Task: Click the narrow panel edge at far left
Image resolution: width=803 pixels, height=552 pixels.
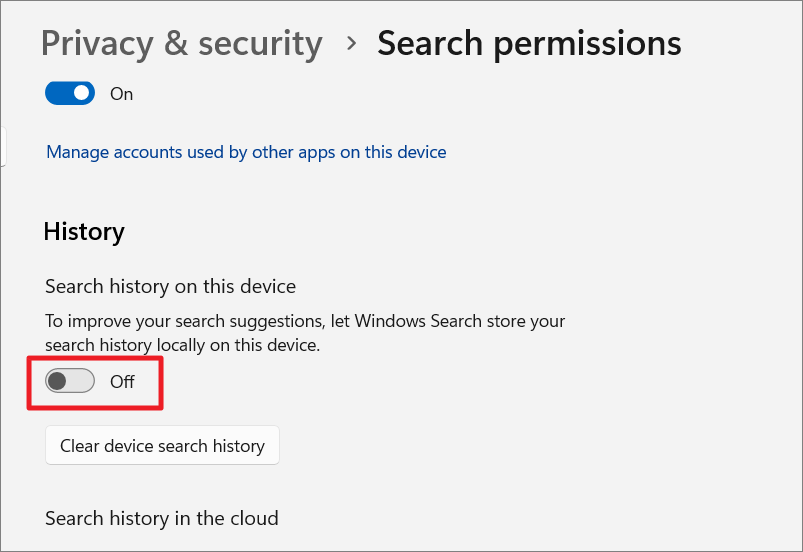Action: coord(3,145)
